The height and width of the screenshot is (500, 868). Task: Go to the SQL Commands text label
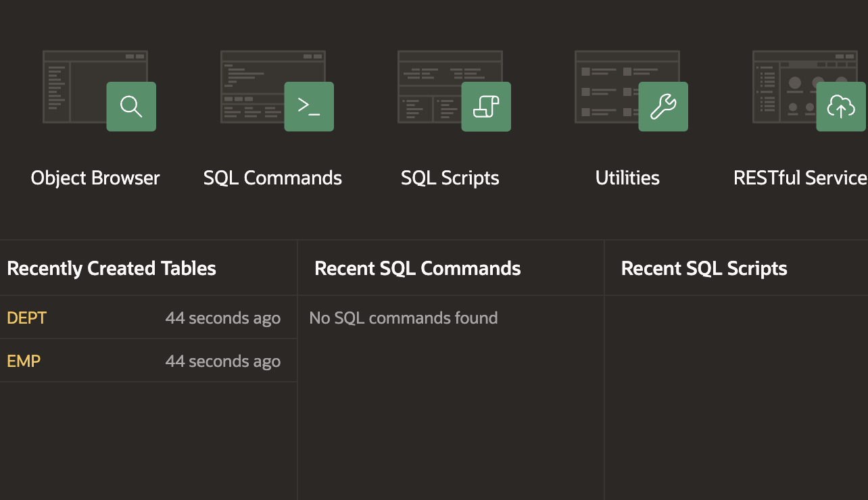tap(272, 178)
